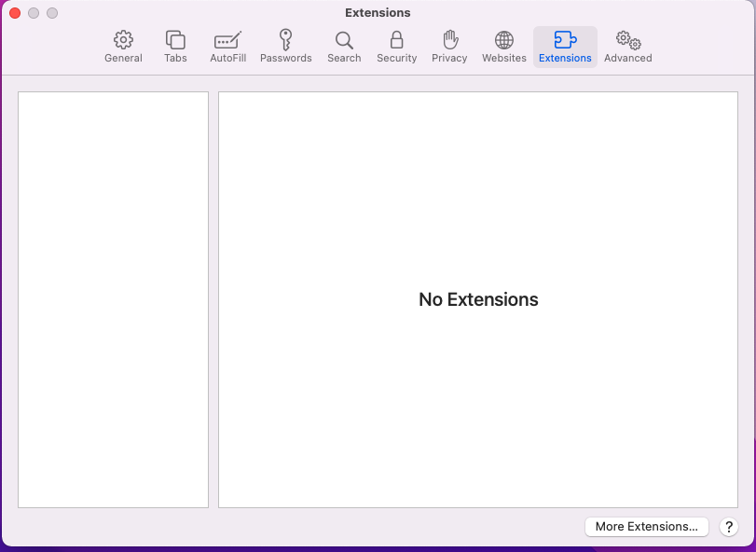Show the Privacy preferences pane
This screenshot has width=756, height=552.
[449, 48]
